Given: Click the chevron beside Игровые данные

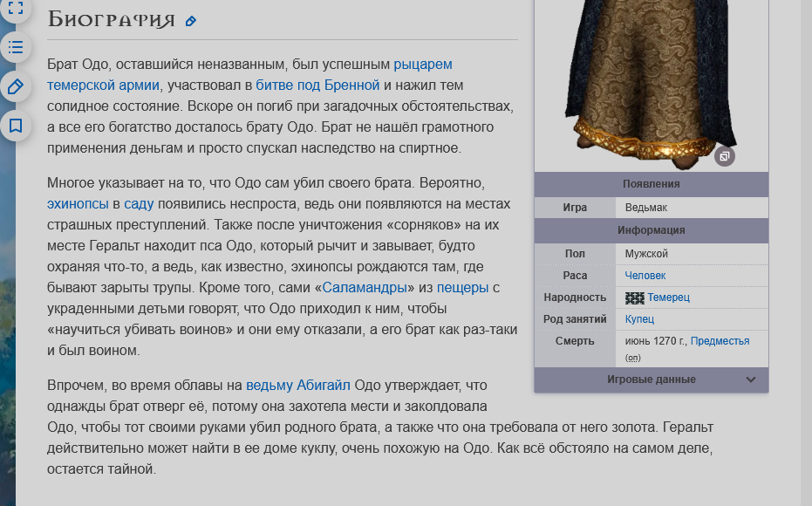Looking at the screenshot, I should coord(750,379).
